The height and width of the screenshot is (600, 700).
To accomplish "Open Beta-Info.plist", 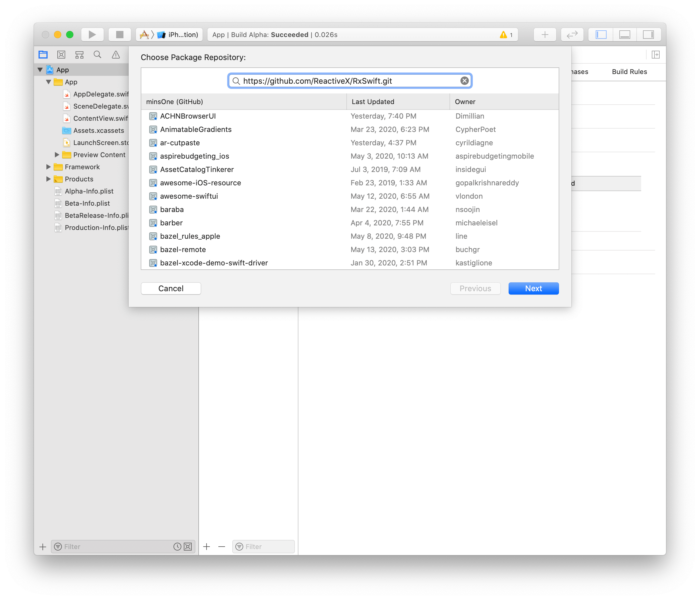I will point(82,203).
